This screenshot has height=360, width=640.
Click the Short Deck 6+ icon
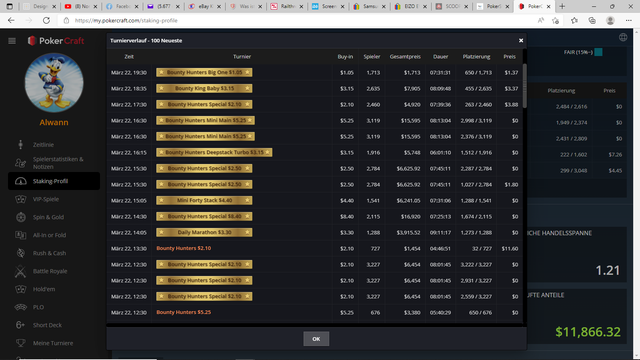coord(20,325)
